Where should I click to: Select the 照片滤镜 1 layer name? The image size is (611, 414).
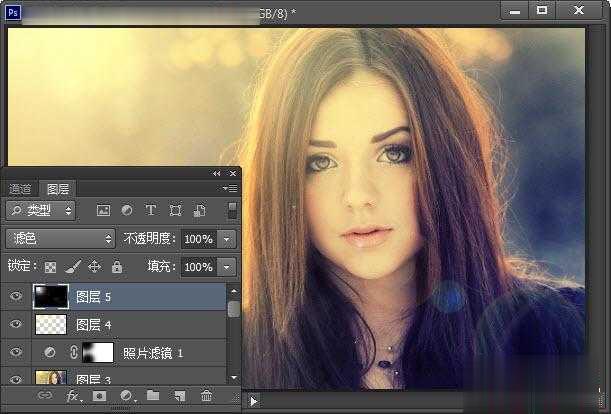[x=152, y=353]
